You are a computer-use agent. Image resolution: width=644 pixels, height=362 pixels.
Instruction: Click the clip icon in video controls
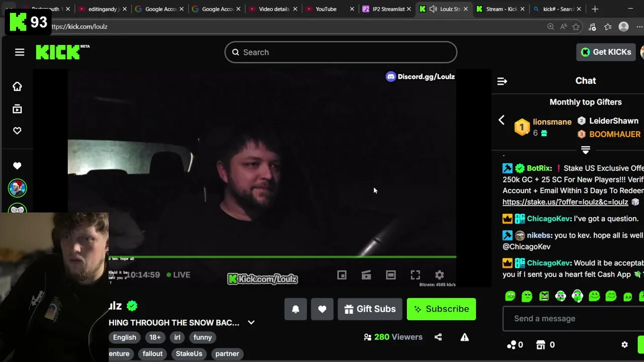click(x=366, y=275)
